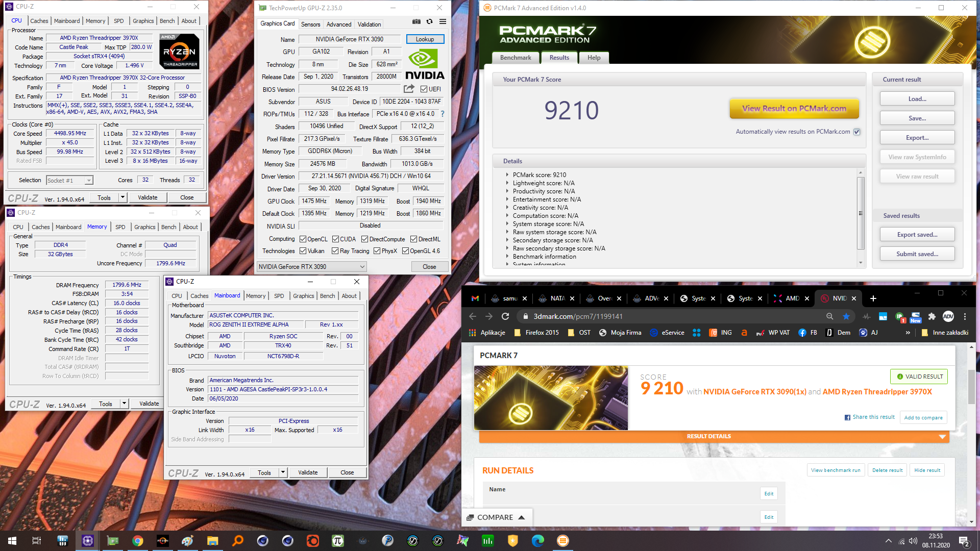Click the Chrome reload page icon
The image size is (980, 551).
505,316
